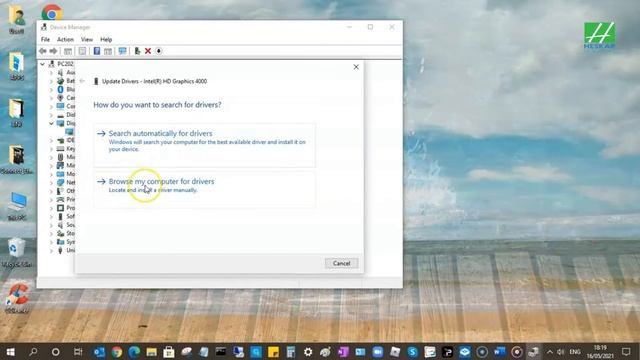This screenshot has height=360, width=640.
Task: Click ENG language indicator in tray
Action: tap(575, 352)
